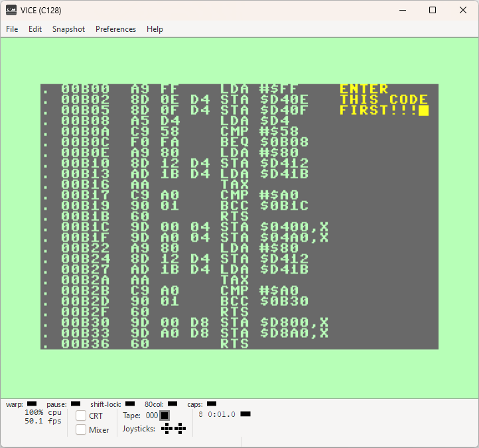Screen dimensions: 479x448
Task: Click the Tape counter 000 display
Action: pos(152,416)
